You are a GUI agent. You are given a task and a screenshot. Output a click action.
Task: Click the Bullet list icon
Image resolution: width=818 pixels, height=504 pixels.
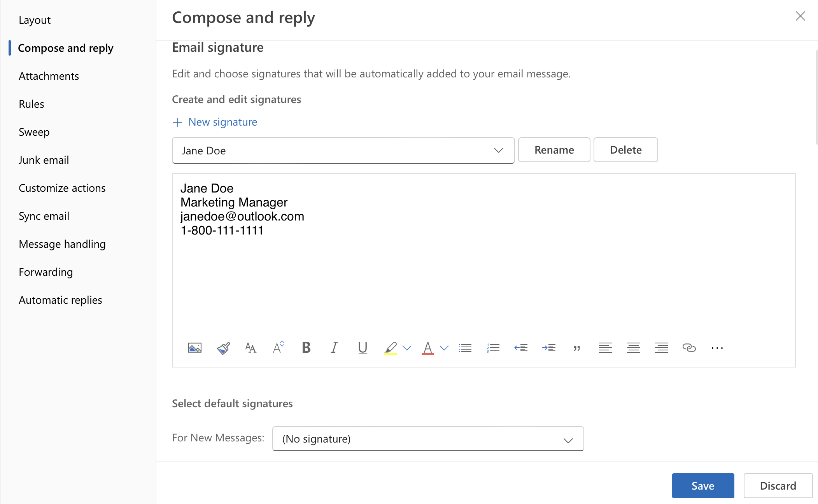point(466,348)
